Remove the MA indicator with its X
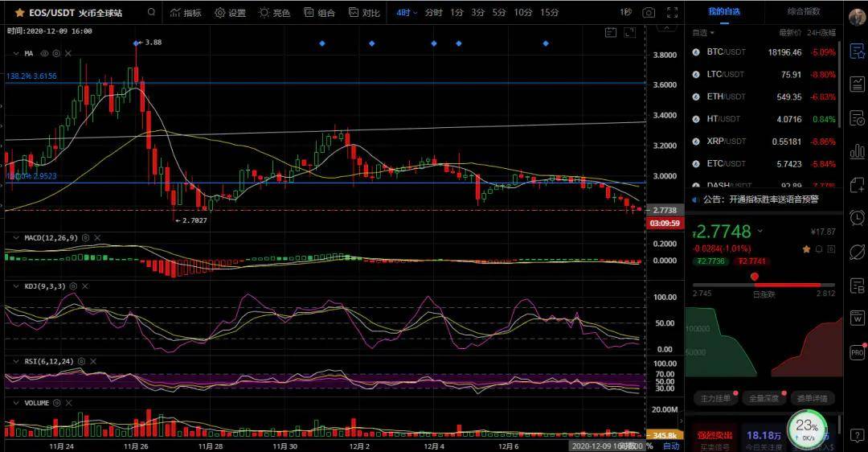 pyautogui.click(x=68, y=54)
